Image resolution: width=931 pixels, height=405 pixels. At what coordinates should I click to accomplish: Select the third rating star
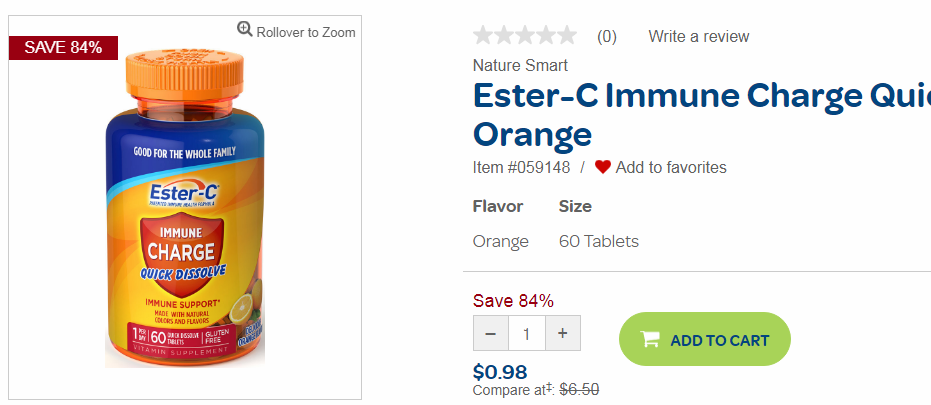[x=525, y=36]
